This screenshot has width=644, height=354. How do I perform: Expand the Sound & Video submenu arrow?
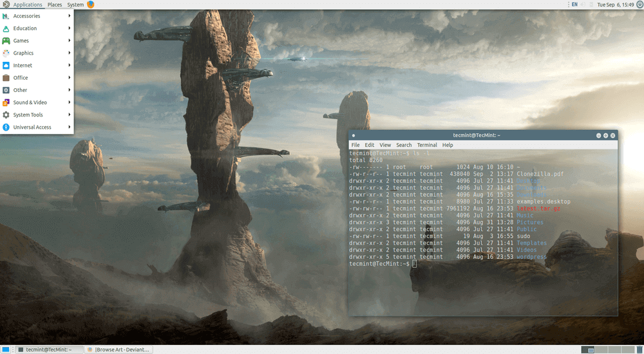pos(70,102)
